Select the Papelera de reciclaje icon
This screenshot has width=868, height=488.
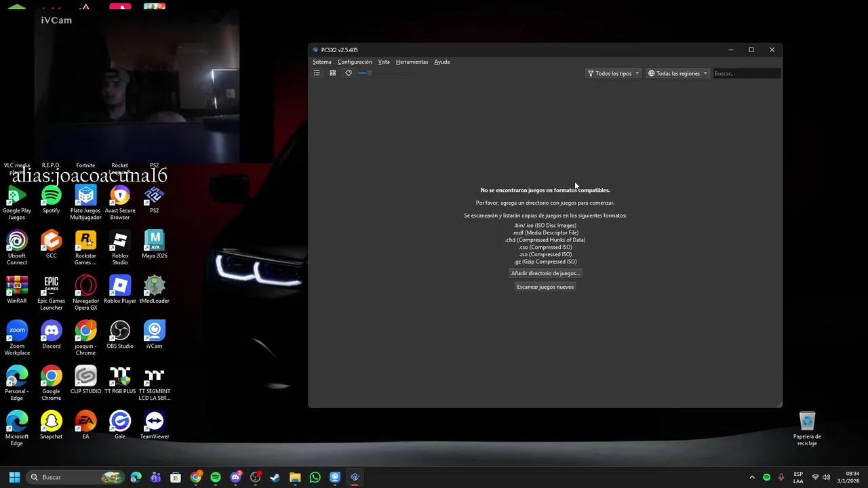807,428
